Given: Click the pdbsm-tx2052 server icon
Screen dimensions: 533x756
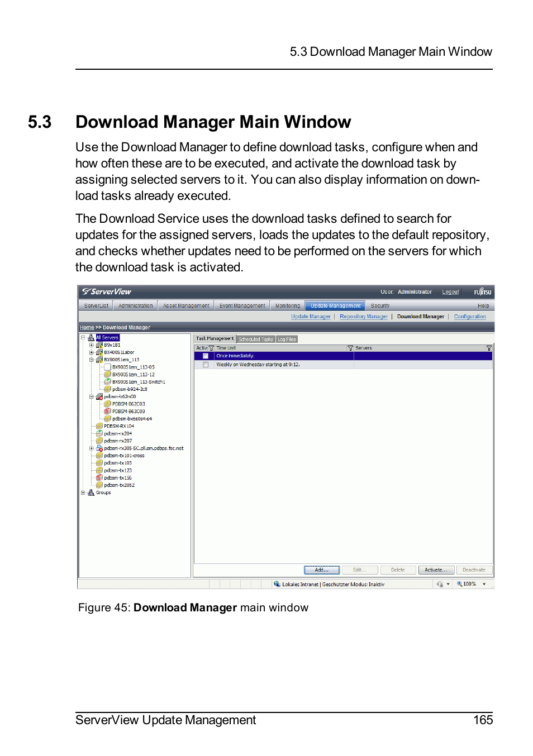Looking at the screenshot, I should tap(99, 485).
